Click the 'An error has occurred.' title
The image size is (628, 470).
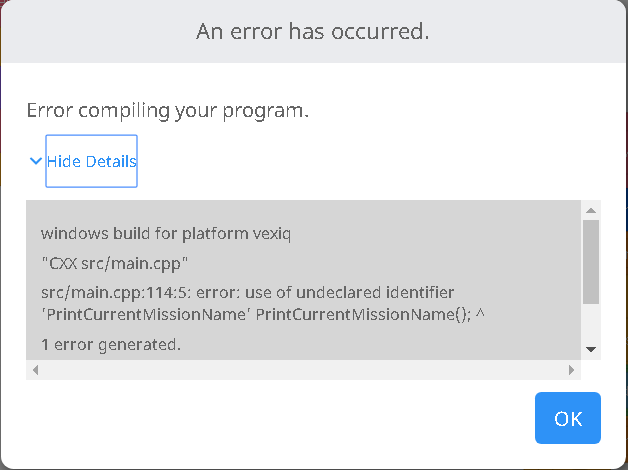point(313,32)
